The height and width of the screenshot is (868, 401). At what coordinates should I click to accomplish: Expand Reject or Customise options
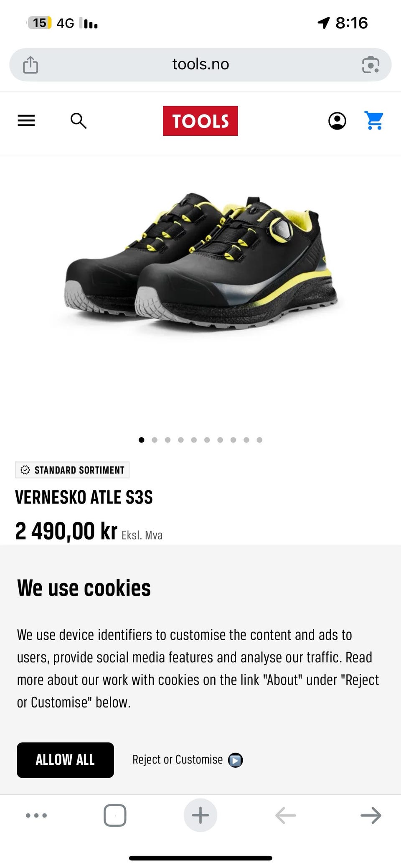point(188,760)
